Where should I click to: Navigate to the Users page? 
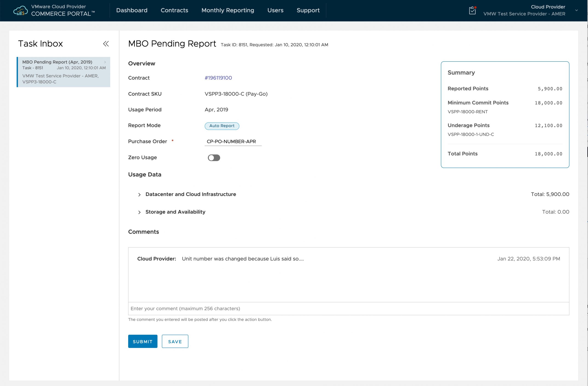pyautogui.click(x=275, y=10)
